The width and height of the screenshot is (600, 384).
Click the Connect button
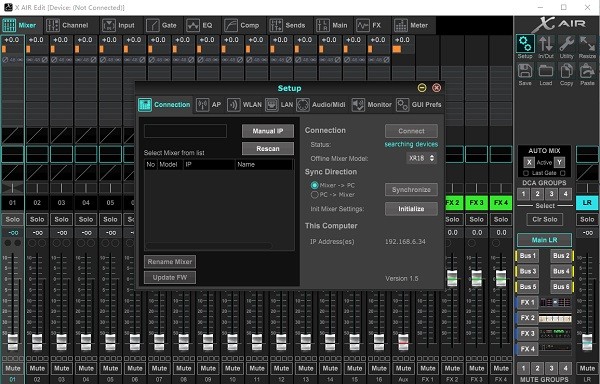coord(411,131)
